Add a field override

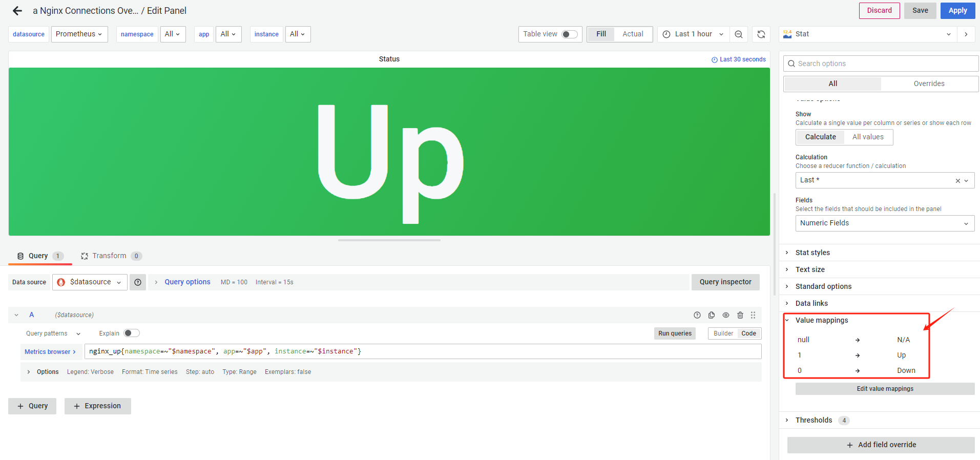tap(881, 445)
